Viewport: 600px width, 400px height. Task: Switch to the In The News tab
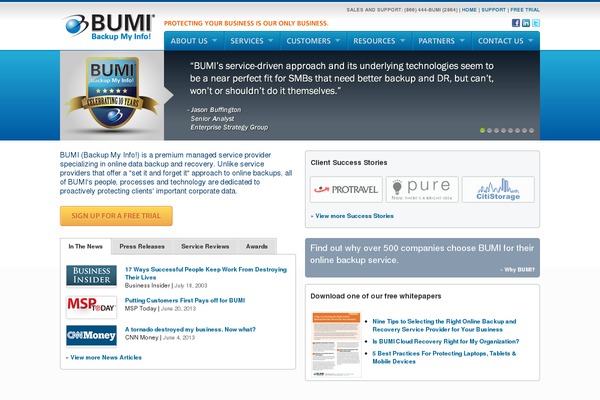pyautogui.click(x=85, y=247)
